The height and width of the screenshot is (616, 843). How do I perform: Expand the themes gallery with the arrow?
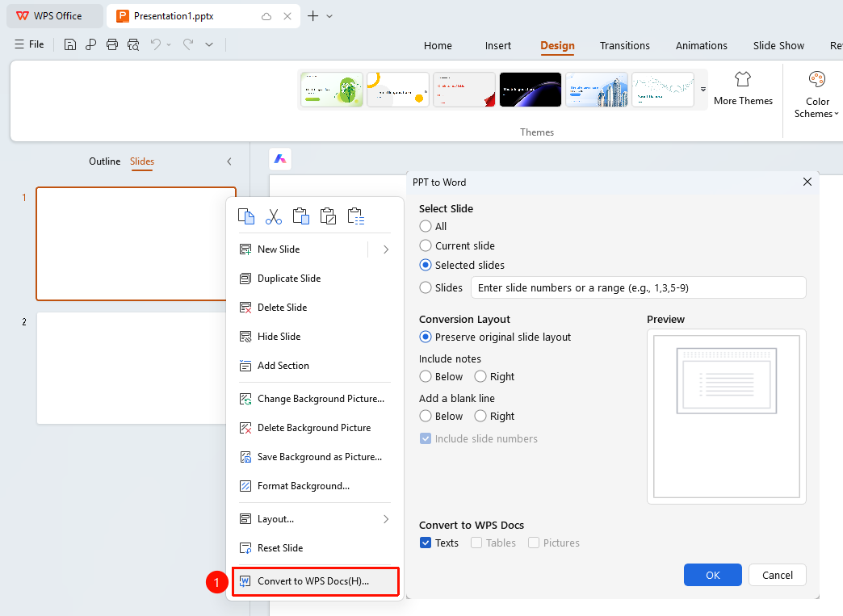[x=702, y=90]
